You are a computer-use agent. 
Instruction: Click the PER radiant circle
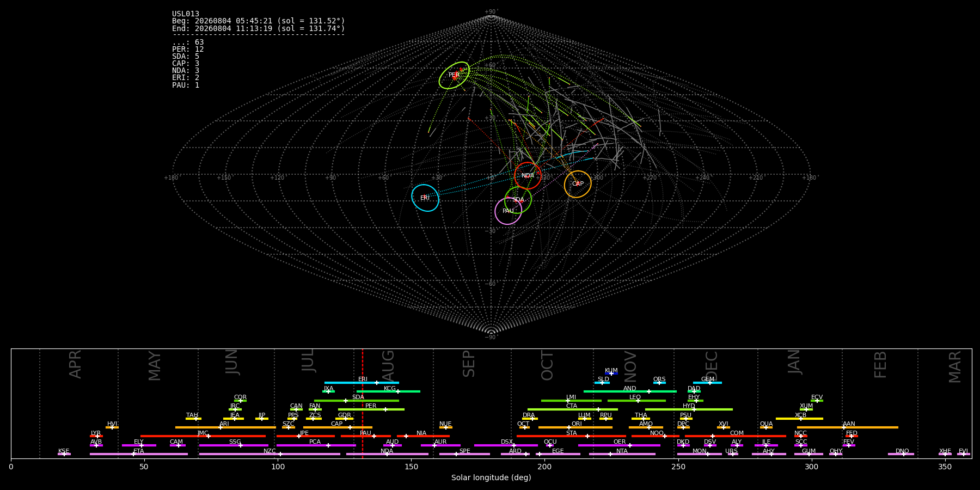(454, 75)
